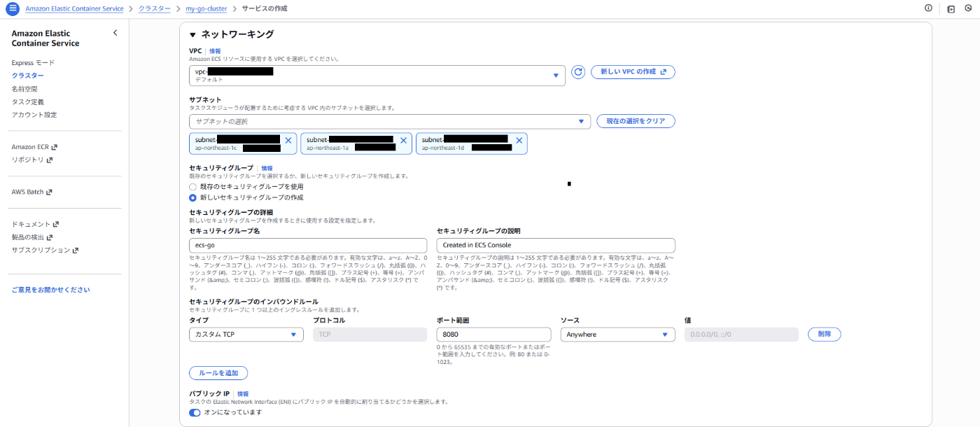Open the notebook panel icon in header
This screenshot has height=427, width=980.
[x=951, y=8]
